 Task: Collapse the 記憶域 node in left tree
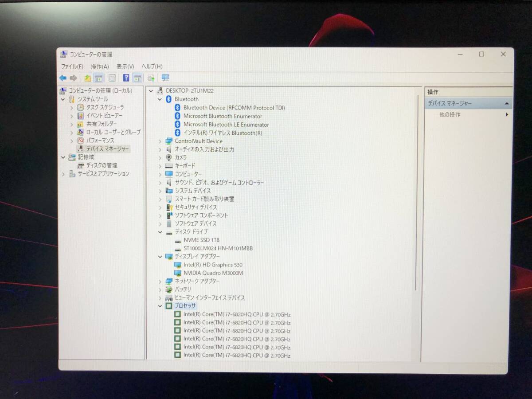(63, 157)
